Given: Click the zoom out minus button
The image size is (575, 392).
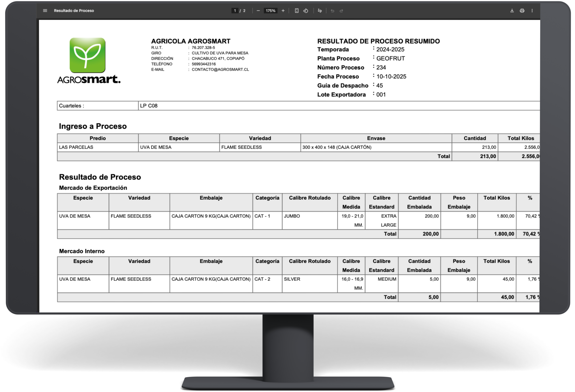Looking at the screenshot, I should (258, 11).
